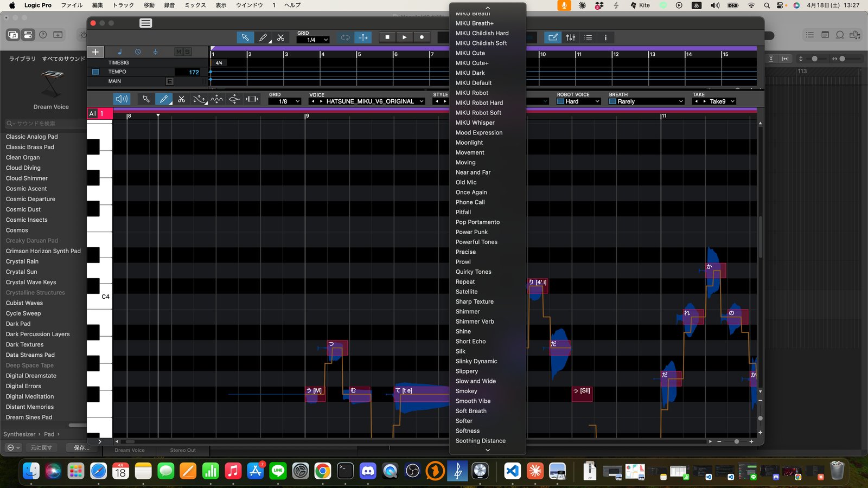Select the scissors tool in top toolbar
Image resolution: width=868 pixels, height=488 pixels.
[280, 37]
